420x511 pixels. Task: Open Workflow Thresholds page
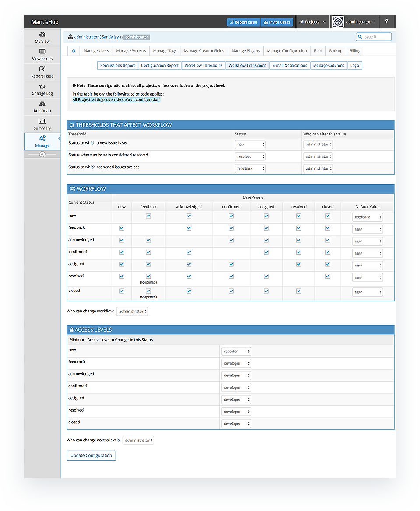(204, 65)
